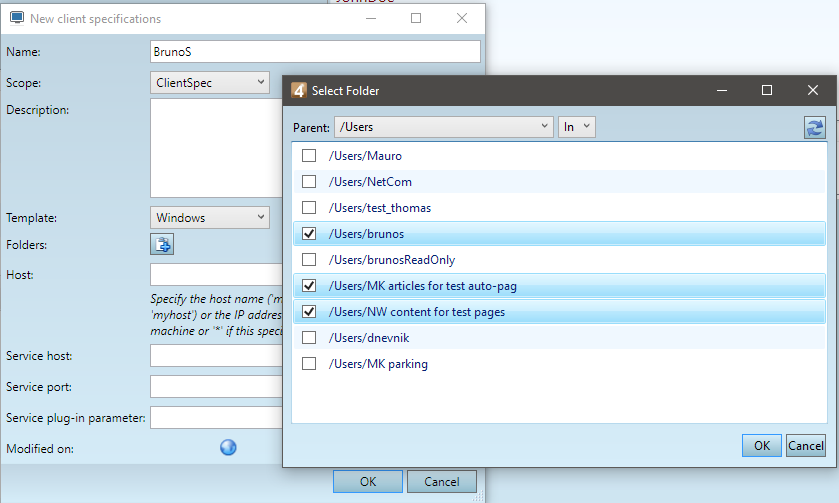
Task: Click Cancel in Select Folder dialog
Action: pyautogui.click(x=806, y=445)
